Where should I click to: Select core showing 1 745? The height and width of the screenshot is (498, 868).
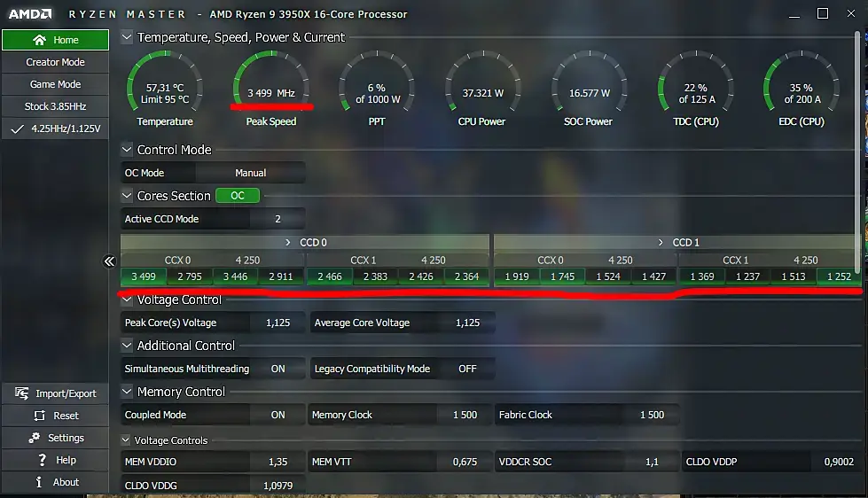pos(562,276)
